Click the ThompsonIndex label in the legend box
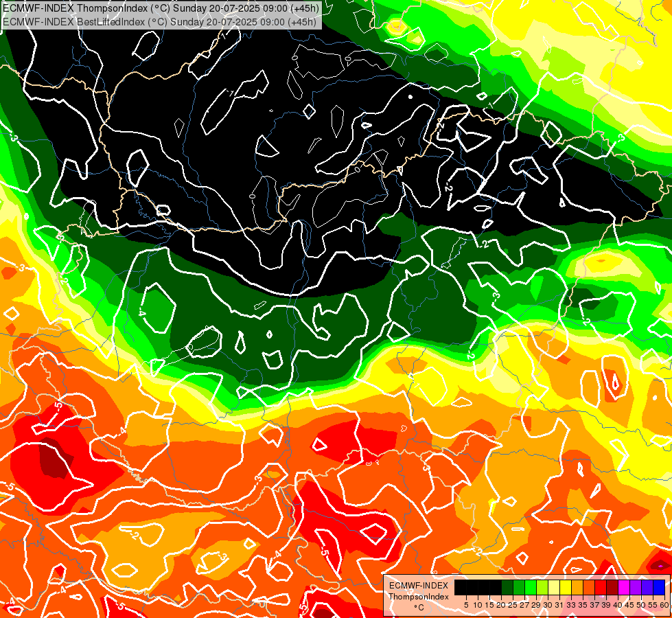Image resolution: width=672 pixels, height=618 pixels. pyautogui.click(x=419, y=597)
